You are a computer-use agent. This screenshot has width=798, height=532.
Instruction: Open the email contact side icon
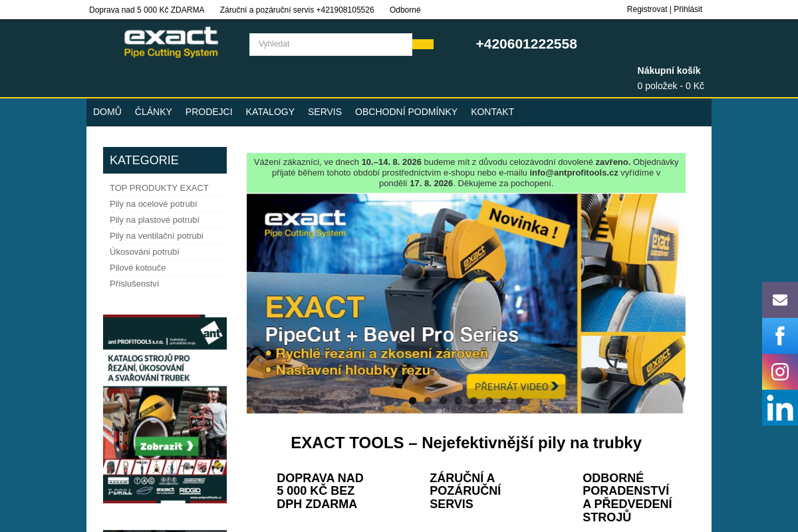pyautogui.click(x=780, y=300)
